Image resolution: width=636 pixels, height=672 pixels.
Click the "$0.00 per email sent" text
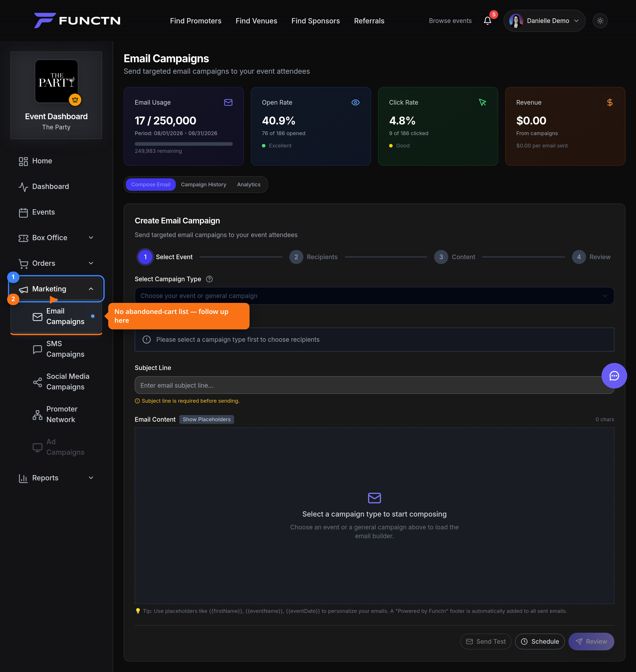point(542,145)
